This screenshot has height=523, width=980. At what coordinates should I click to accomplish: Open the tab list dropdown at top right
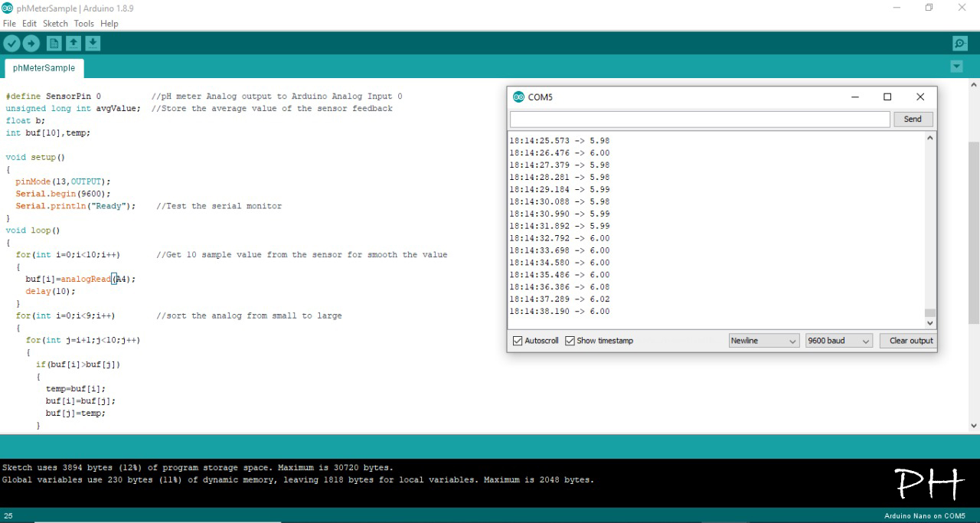956,67
